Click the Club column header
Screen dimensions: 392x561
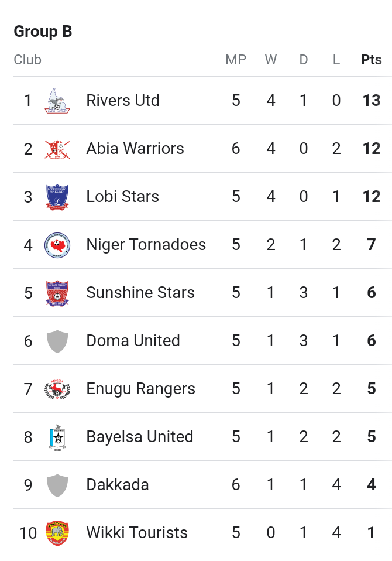tap(27, 60)
